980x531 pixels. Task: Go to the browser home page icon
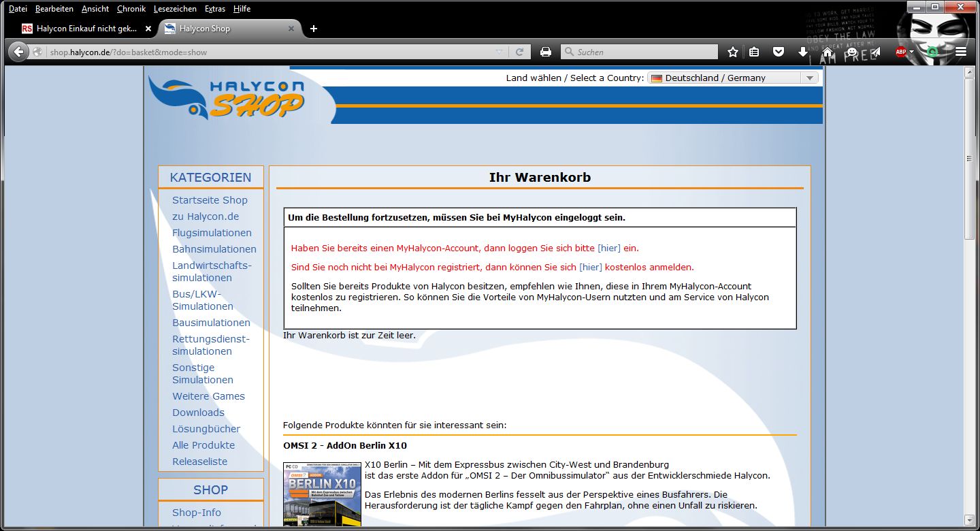point(828,52)
